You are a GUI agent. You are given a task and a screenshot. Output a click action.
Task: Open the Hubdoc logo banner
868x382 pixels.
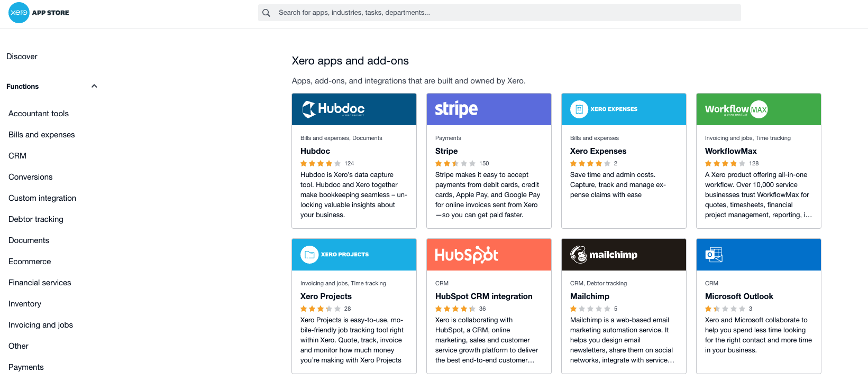pyautogui.click(x=354, y=109)
